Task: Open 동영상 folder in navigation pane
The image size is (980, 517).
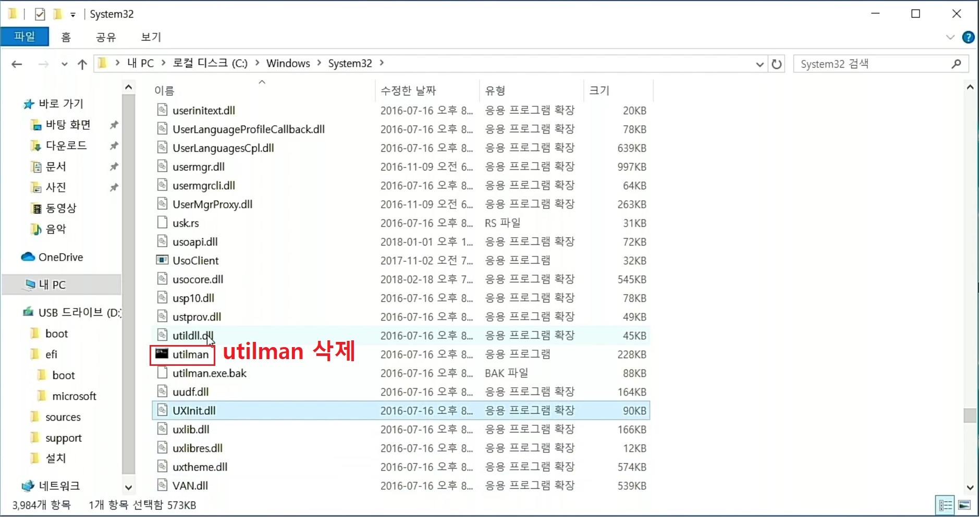Action: tap(61, 208)
